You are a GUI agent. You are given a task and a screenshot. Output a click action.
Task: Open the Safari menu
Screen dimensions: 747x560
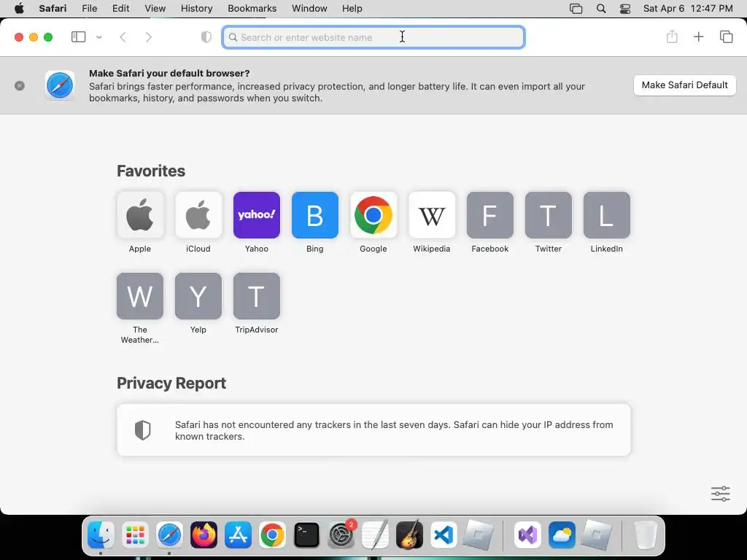click(x=53, y=8)
